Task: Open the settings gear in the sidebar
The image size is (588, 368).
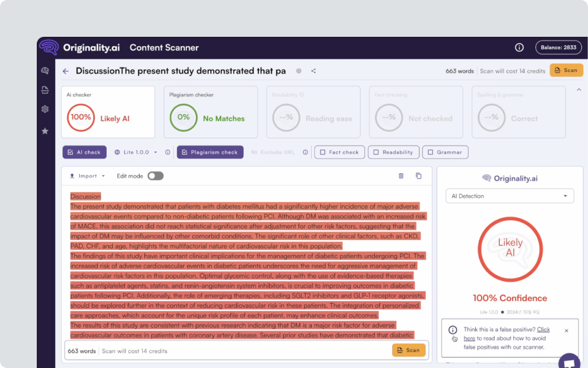Action: (45, 109)
